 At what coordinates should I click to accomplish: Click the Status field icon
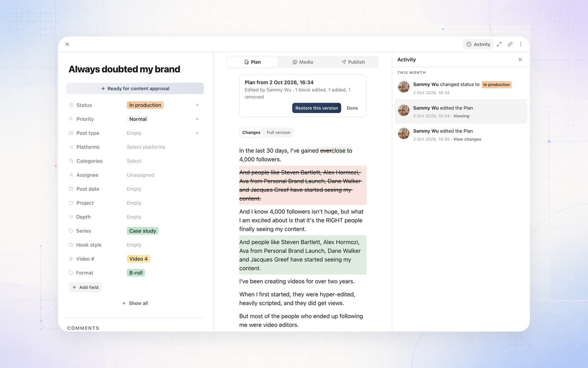[71, 105]
